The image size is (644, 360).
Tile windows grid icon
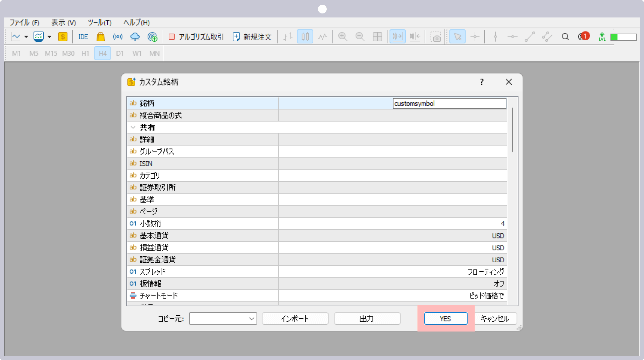[x=377, y=37]
